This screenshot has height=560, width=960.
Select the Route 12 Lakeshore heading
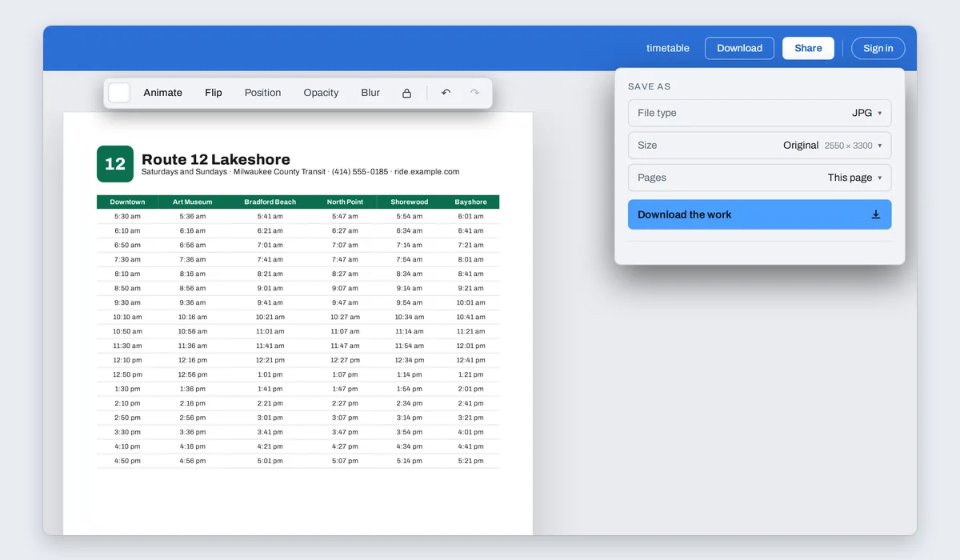pyautogui.click(x=216, y=159)
